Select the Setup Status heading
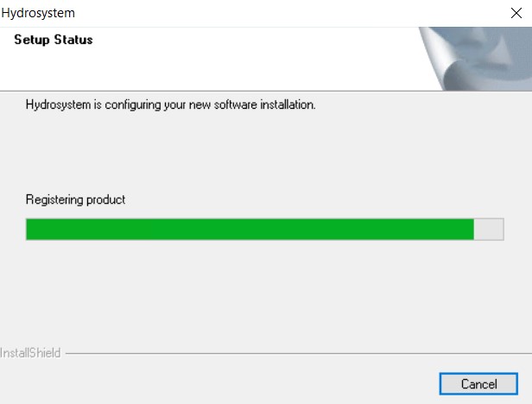The height and width of the screenshot is (404, 532). click(54, 40)
